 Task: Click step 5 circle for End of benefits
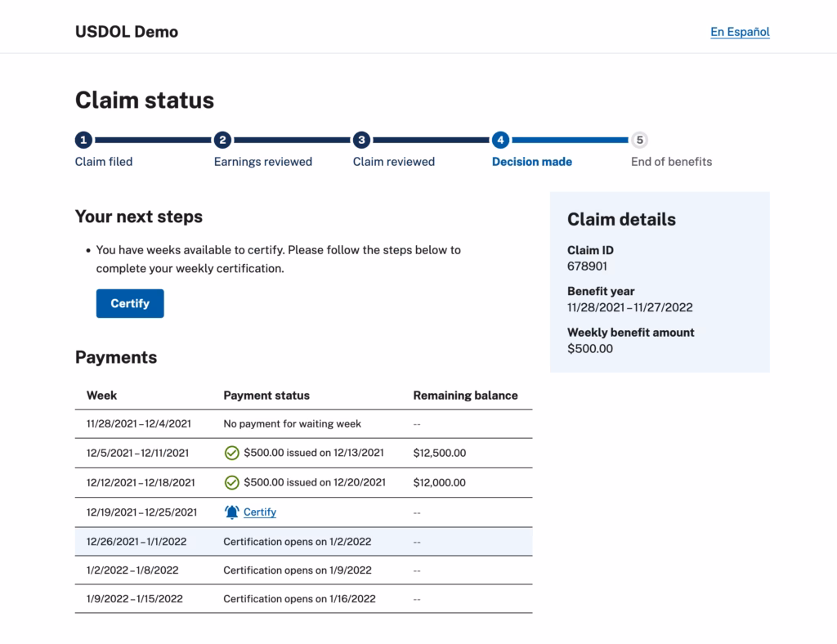639,140
